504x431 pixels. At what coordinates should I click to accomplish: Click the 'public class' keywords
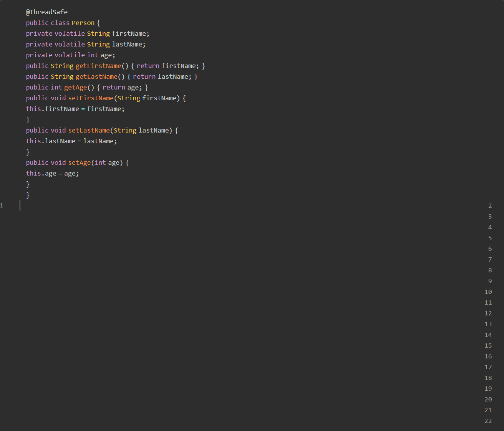click(x=48, y=23)
